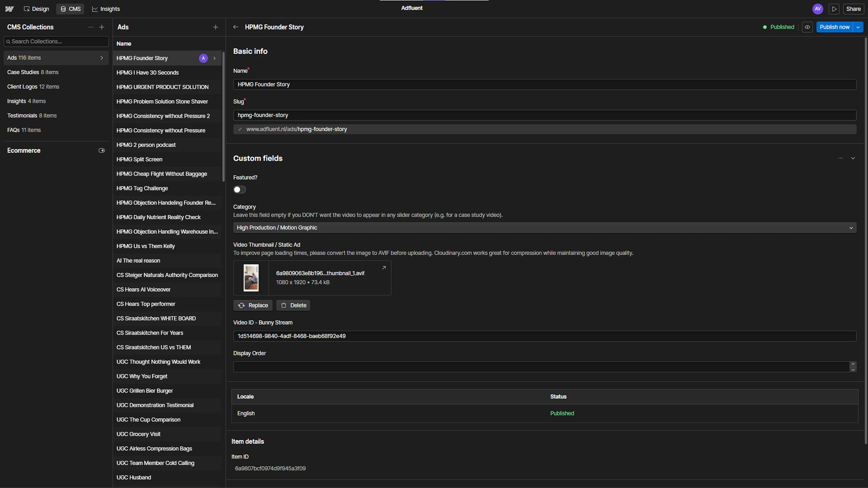Toggle the Featured? switch
The image size is (868, 488).
coord(240,189)
